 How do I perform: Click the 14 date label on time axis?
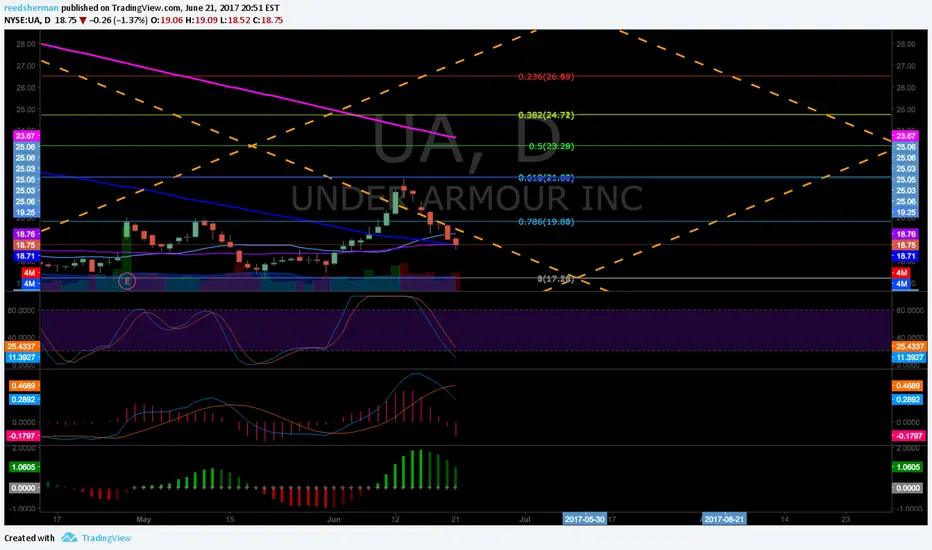point(785,519)
